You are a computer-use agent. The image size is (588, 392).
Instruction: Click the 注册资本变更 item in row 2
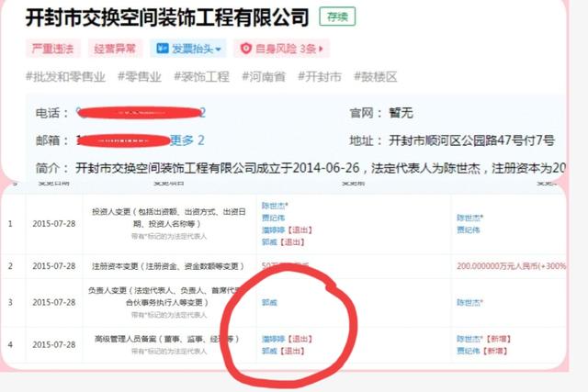point(168,266)
